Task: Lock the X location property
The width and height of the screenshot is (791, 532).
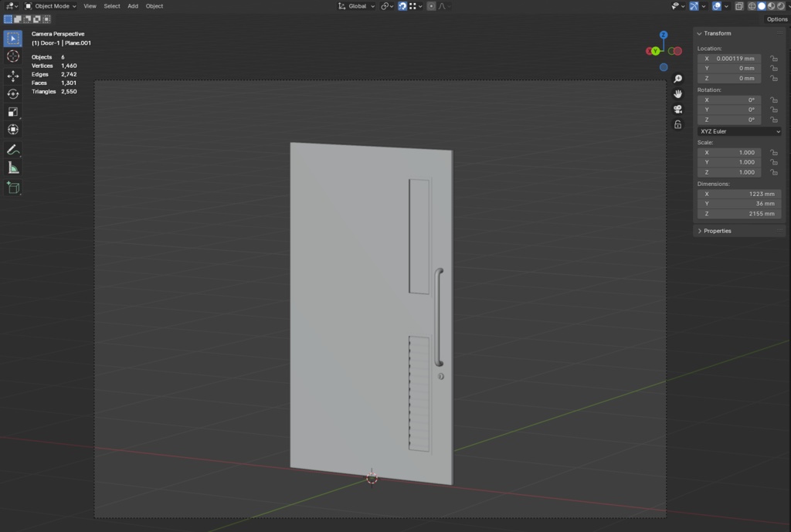Action: click(774, 59)
